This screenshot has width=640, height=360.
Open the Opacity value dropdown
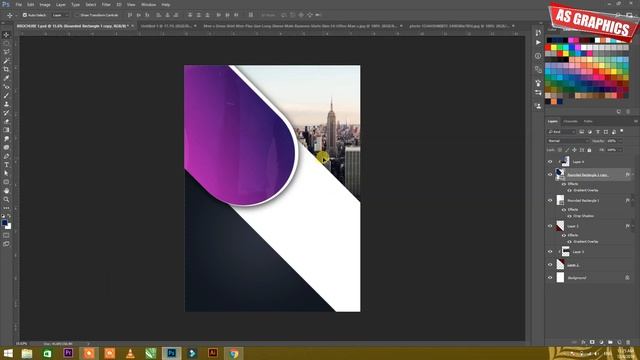coord(620,141)
